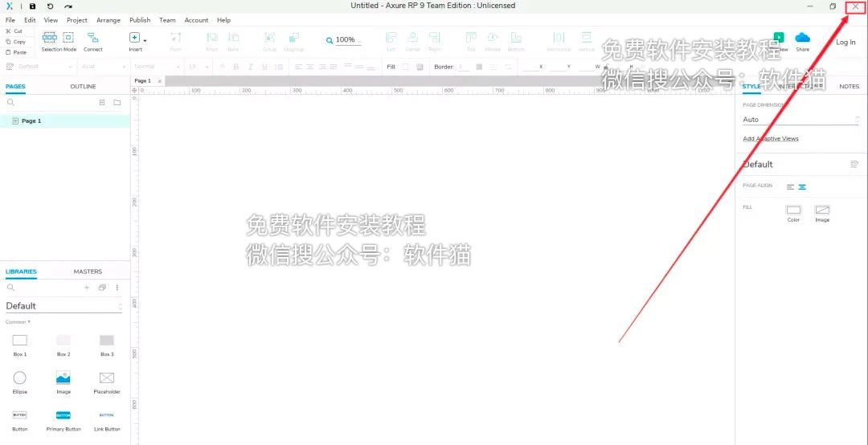Toggle underline text formatting
The image size is (868, 445).
(x=264, y=67)
